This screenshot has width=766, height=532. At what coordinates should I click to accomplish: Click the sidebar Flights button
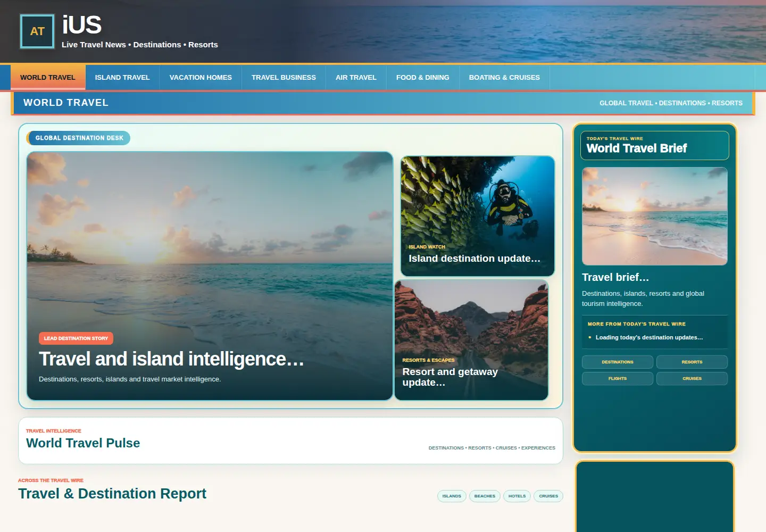618,379
